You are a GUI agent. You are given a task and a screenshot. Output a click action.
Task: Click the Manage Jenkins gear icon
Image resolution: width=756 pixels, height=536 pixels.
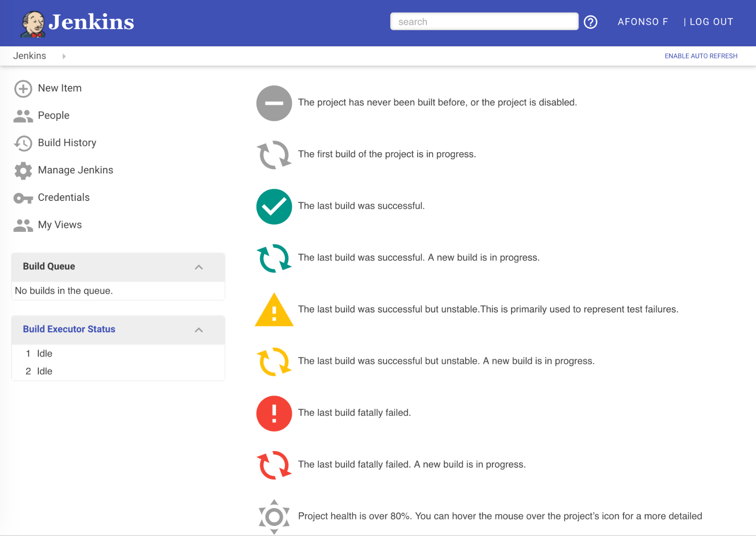coord(23,171)
